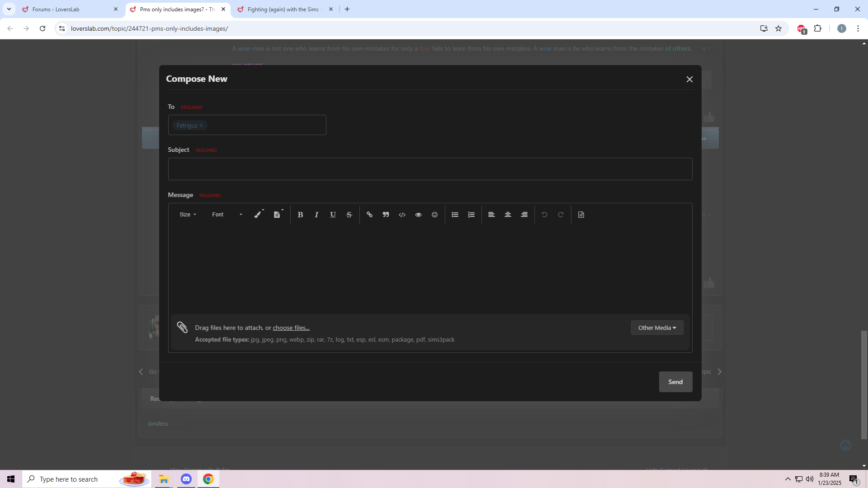Center align message text

[508, 215]
